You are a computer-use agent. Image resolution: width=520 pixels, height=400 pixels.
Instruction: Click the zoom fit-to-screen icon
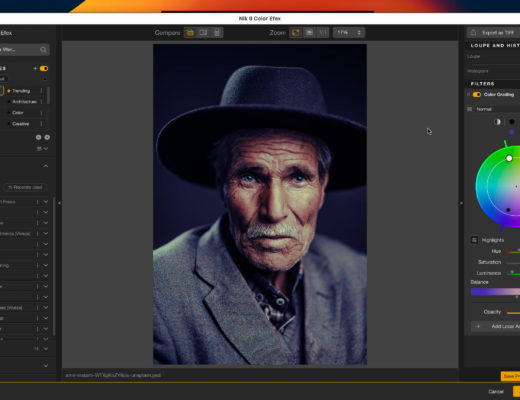(296, 33)
